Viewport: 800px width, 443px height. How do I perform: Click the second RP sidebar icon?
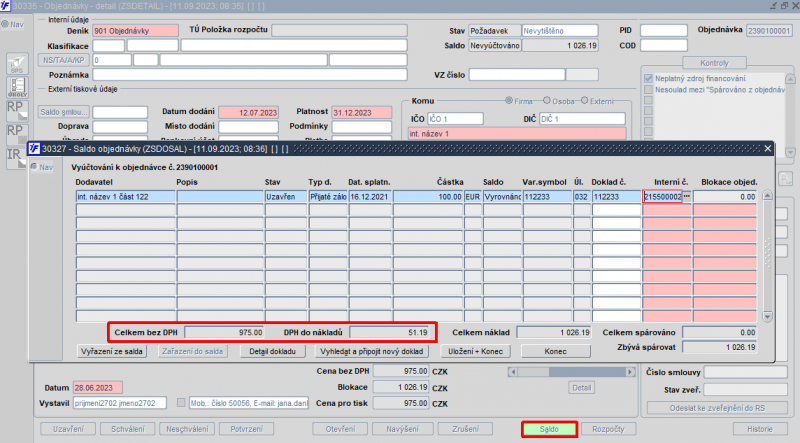tap(17, 132)
